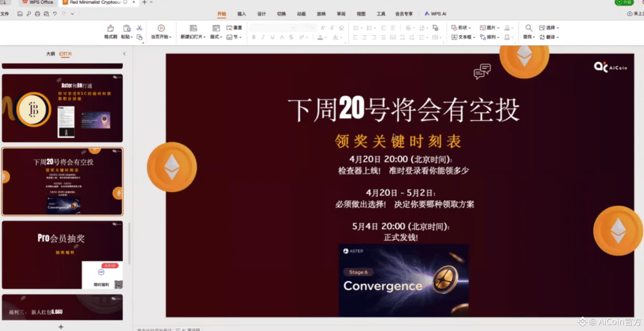Increase font size with the A+ icon
The width and height of the screenshot is (644, 331).
click(323, 28)
